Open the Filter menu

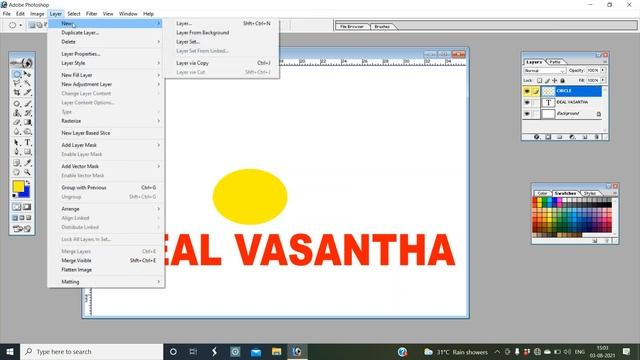[x=91, y=13]
